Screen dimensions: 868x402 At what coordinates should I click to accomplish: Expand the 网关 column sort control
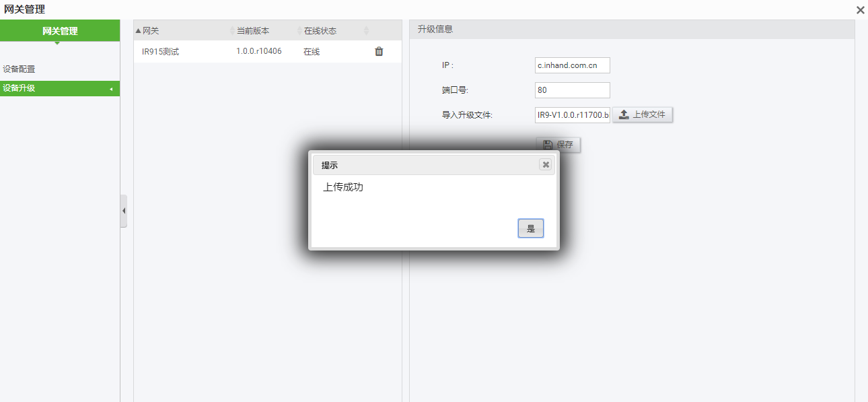[138, 30]
